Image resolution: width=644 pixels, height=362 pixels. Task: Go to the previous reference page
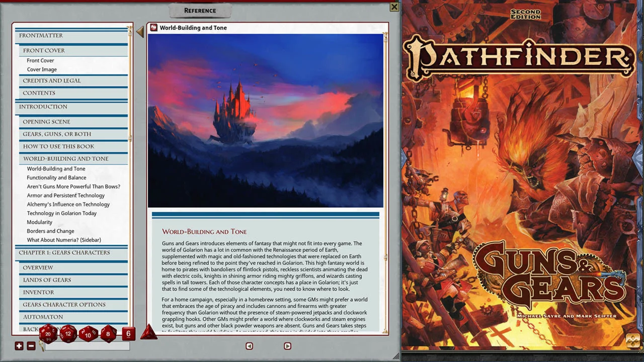coord(249,346)
